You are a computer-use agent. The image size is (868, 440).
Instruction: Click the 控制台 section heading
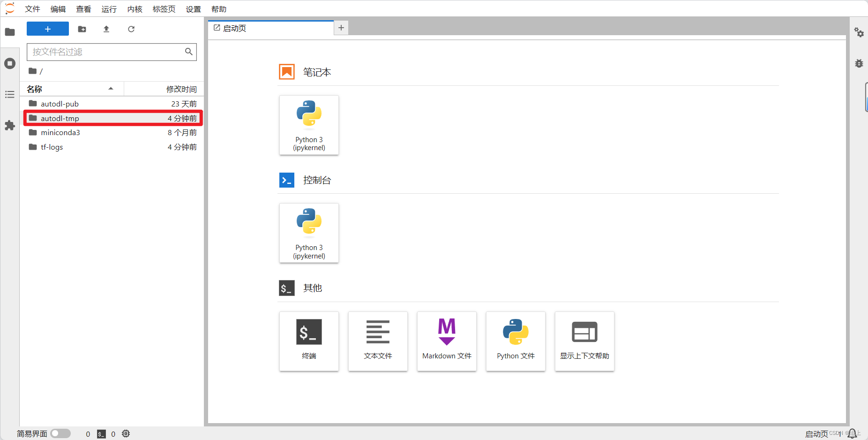317,180
